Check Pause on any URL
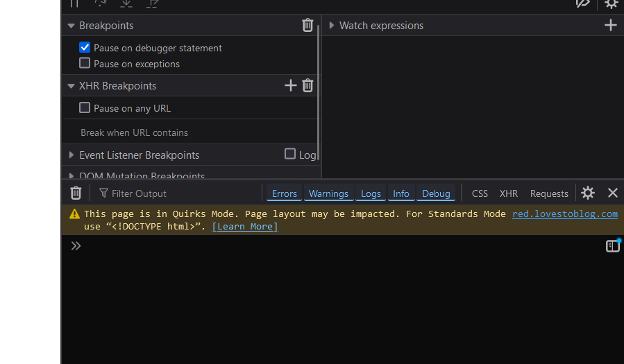The width and height of the screenshot is (624, 364). point(85,107)
